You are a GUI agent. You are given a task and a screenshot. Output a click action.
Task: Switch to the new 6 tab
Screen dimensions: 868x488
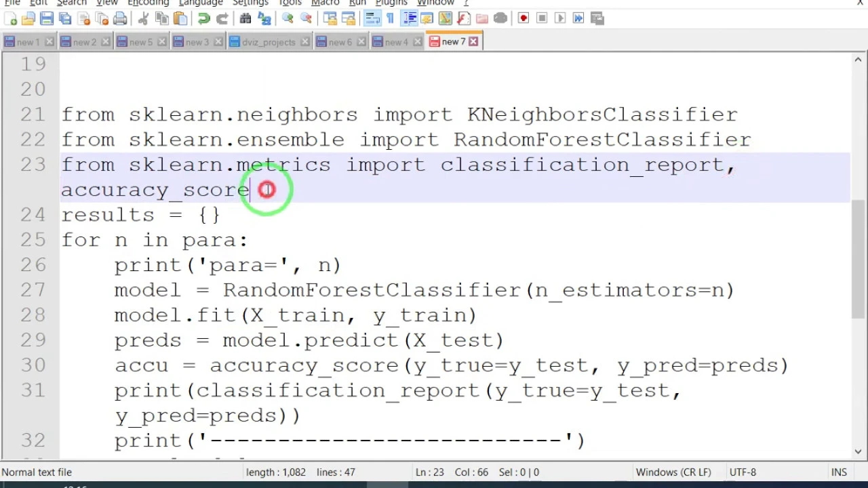(x=340, y=42)
